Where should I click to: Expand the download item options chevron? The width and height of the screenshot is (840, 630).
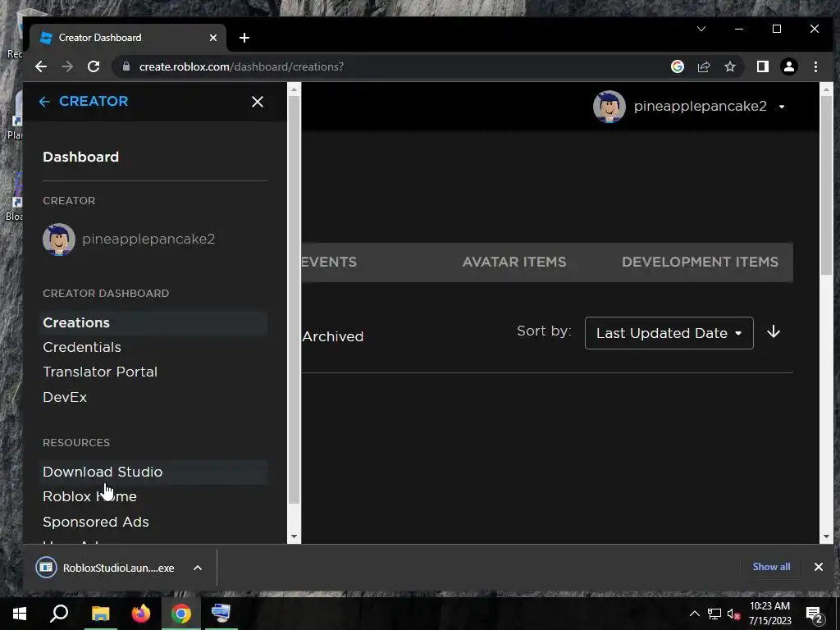tap(198, 568)
